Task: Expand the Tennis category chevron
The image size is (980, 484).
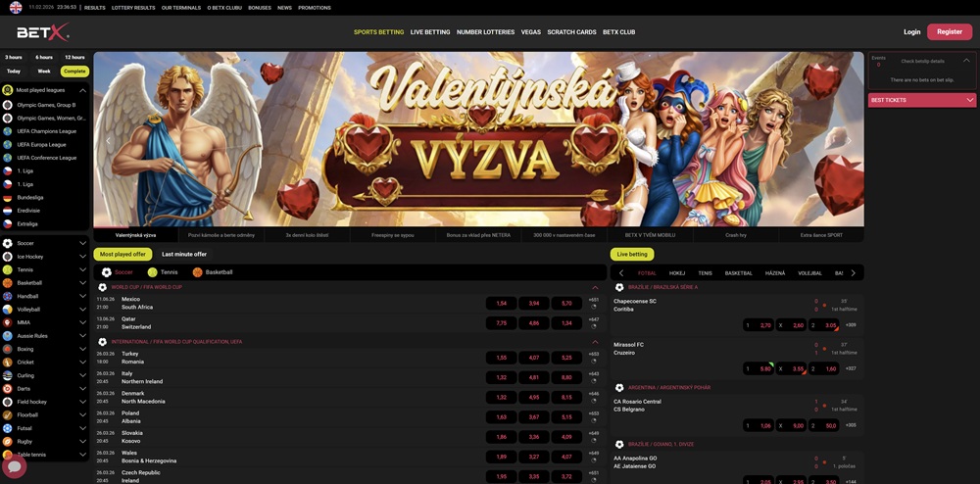Action: tap(82, 269)
